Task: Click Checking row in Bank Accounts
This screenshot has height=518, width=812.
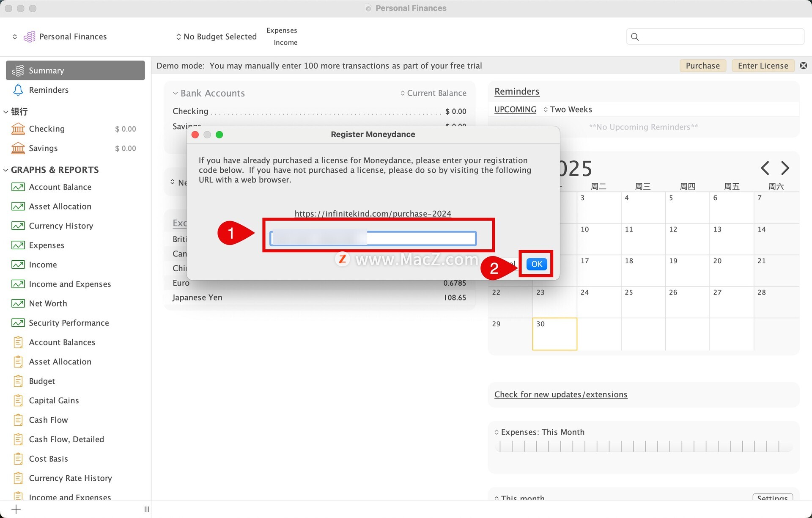Action: click(x=319, y=111)
